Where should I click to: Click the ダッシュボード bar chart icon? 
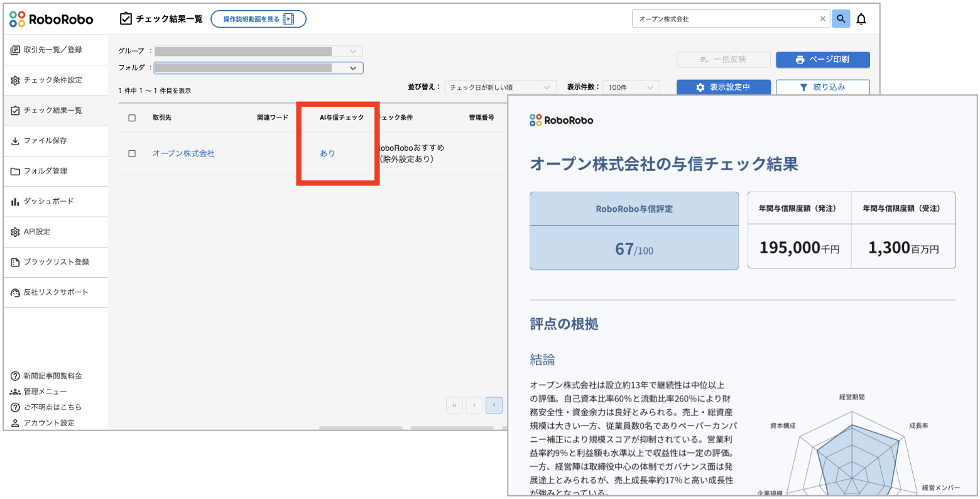click(15, 201)
